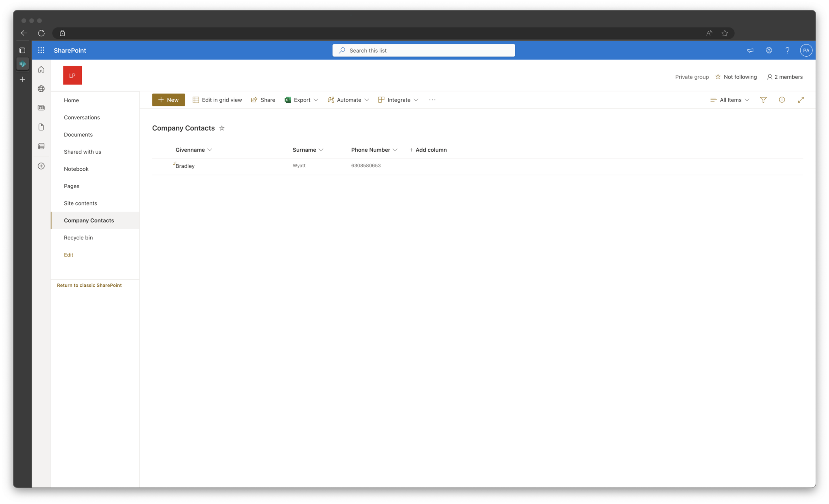Open Site contents in navigation
The image size is (829, 504).
(81, 203)
